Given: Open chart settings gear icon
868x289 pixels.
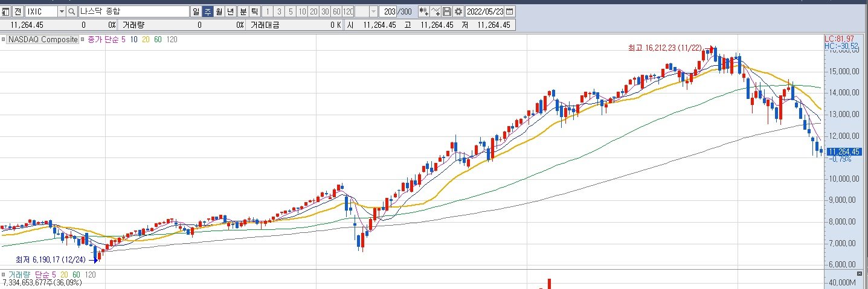Looking at the screenshot, I should pyautogui.click(x=458, y=11).
